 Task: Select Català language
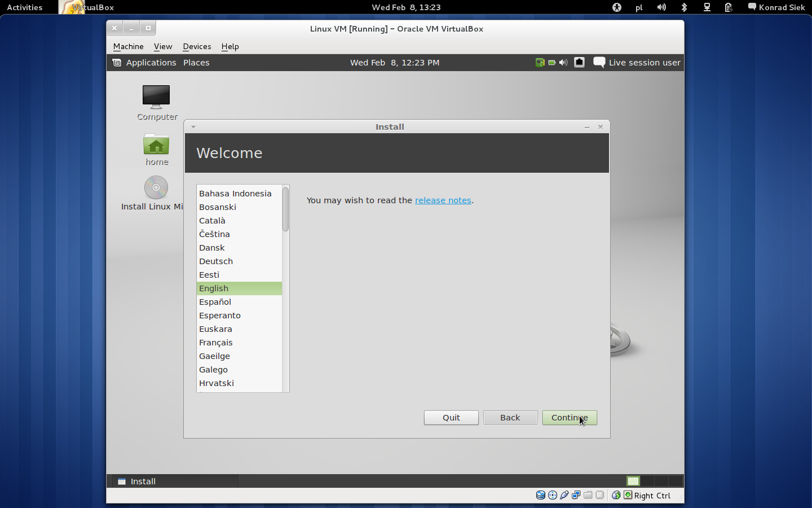(239, 221)
